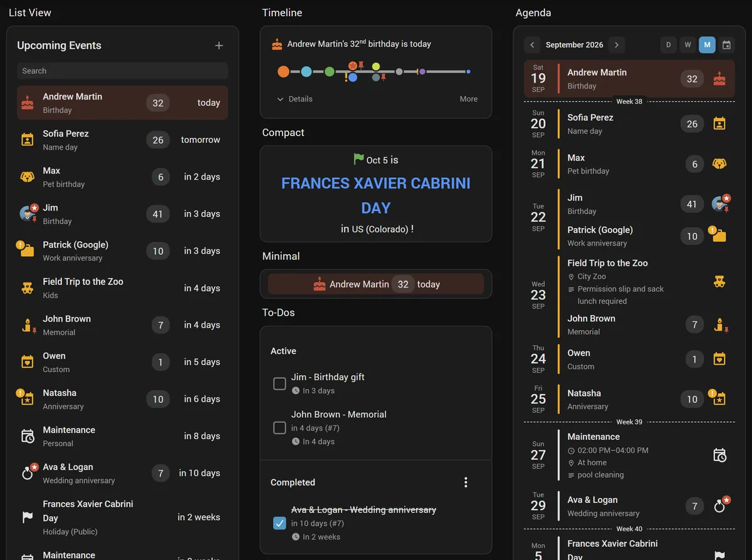Click flag icon for Frances Xavier Cabrini Day list row

click(x=27, y=517)
